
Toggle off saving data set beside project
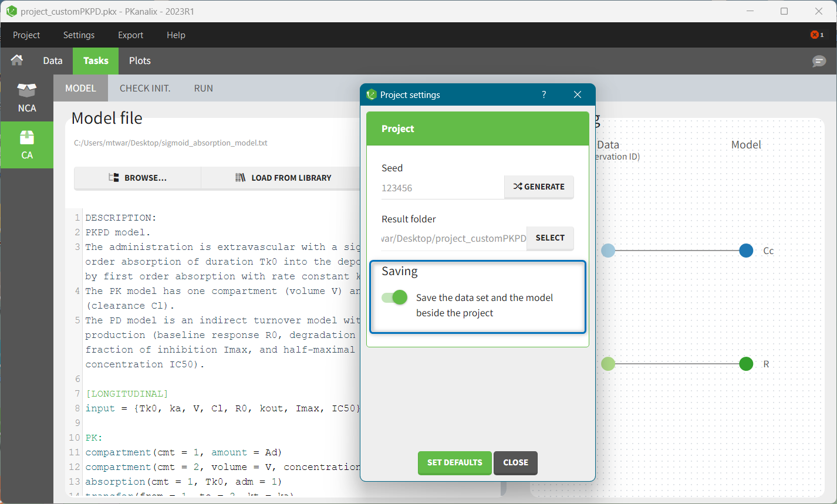tap(394, 297)
